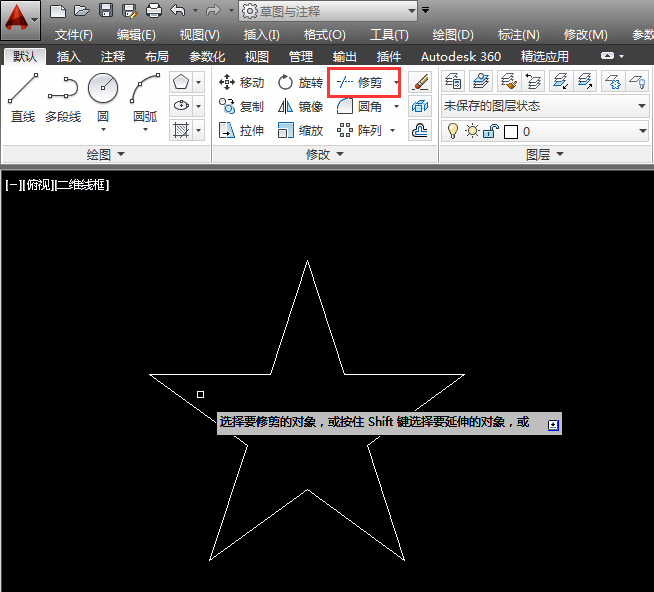
Task: Click the 俯视 viewport view label
Action: (x=39, y=185)
